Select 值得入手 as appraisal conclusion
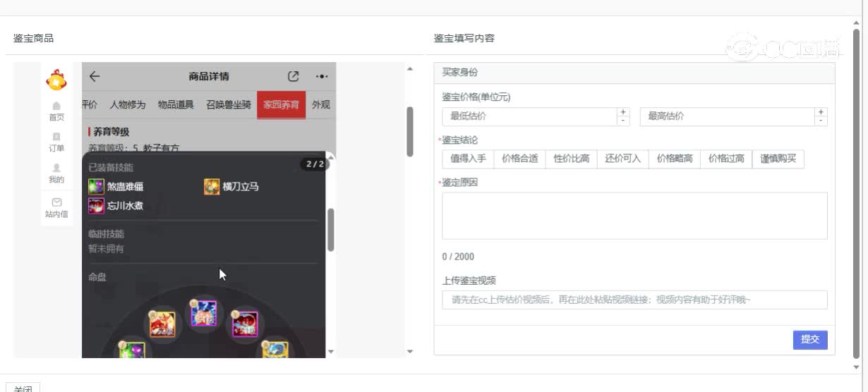The height and width of the screenshot is (392, 868). [x=468, y=159]
